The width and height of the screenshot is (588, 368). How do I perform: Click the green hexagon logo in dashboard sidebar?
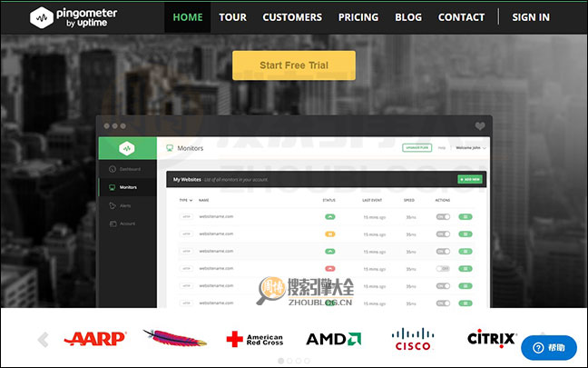[127, 148]
